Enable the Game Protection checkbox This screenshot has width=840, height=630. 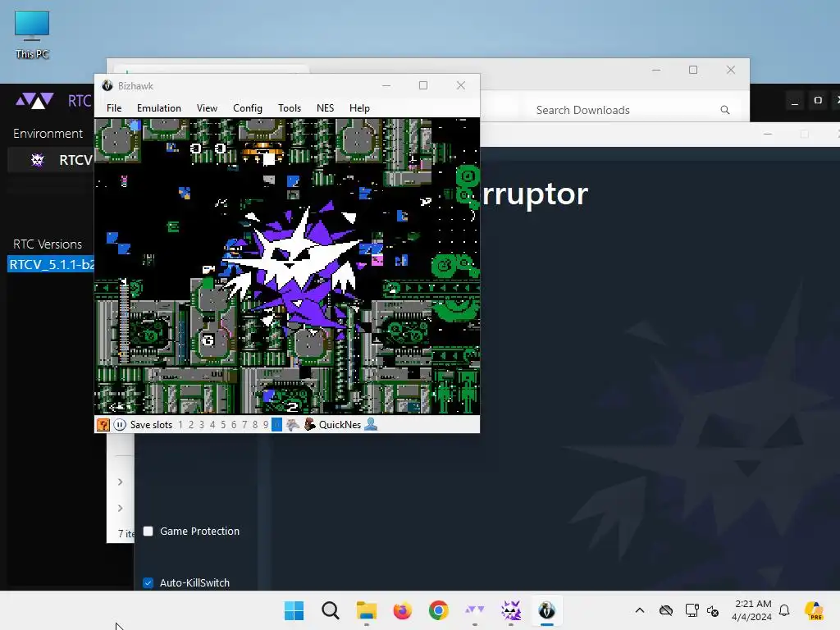tap(148, 531)
